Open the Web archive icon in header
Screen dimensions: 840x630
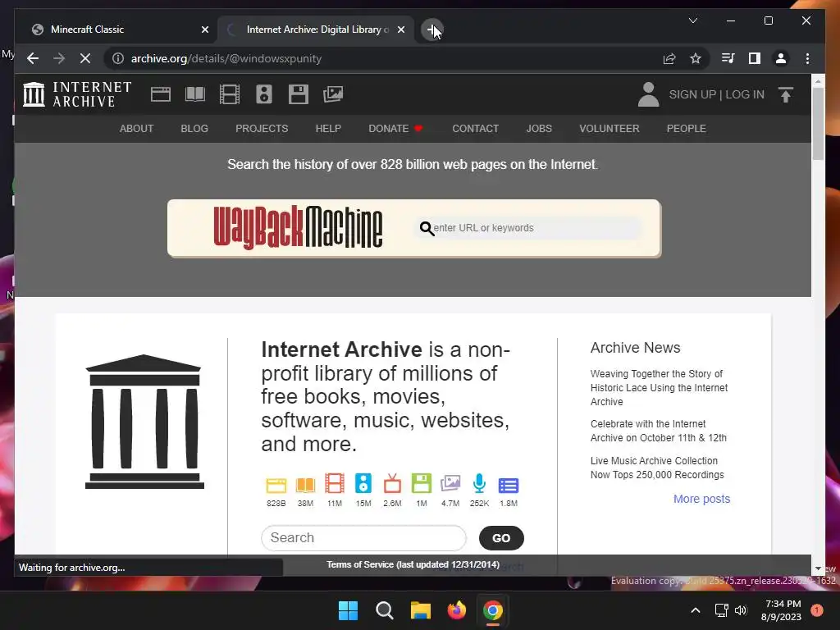160,94
